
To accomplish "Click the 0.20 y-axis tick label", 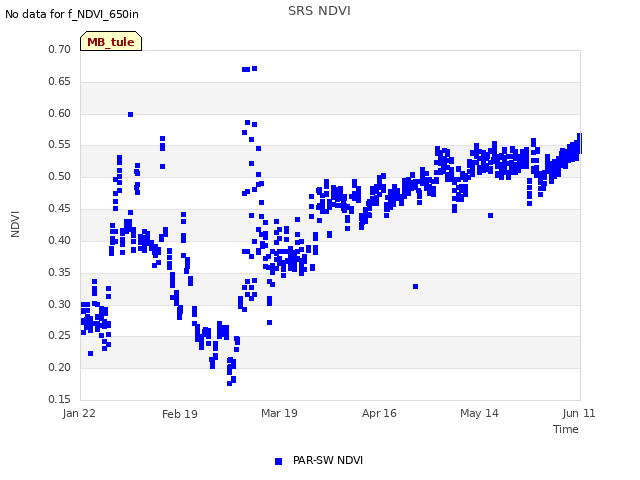I will 60,367.
